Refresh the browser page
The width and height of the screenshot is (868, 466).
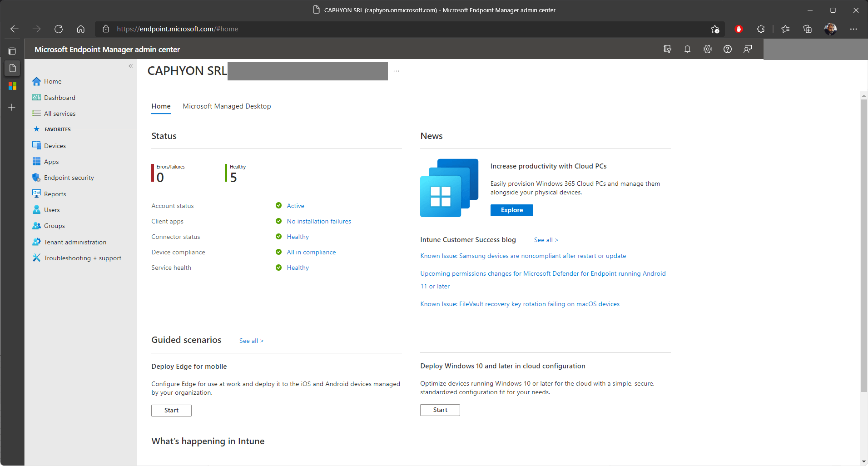59,29
